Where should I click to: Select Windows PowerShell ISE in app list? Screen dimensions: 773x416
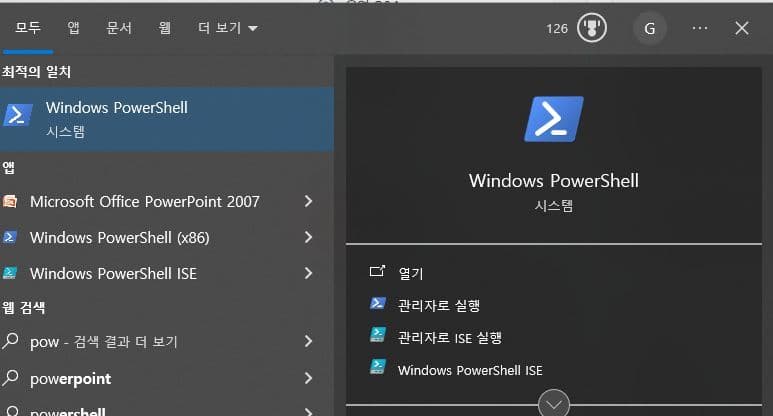pyautogui.click(x=113, y=274)
